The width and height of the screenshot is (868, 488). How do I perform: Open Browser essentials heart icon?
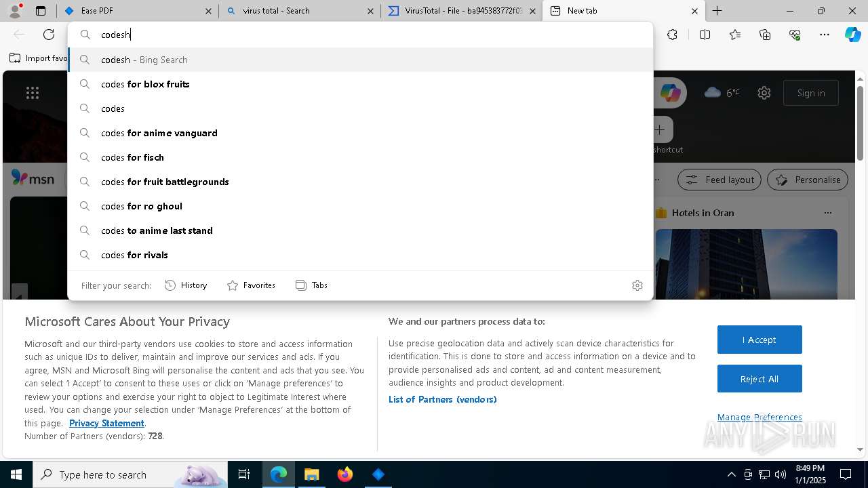(x=795, y=35)
